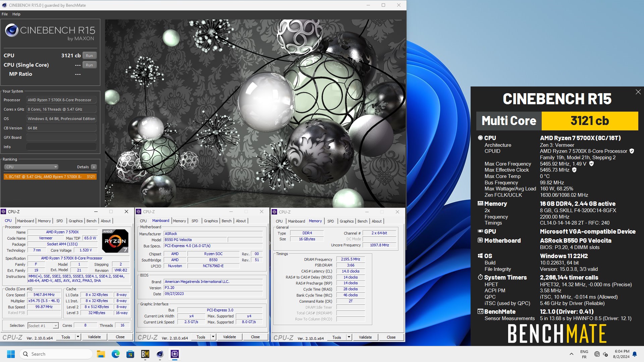Open Microsoft Store from the taskbar
The height and width of the screenshot is (362, 644).
(x=130, y=354)
